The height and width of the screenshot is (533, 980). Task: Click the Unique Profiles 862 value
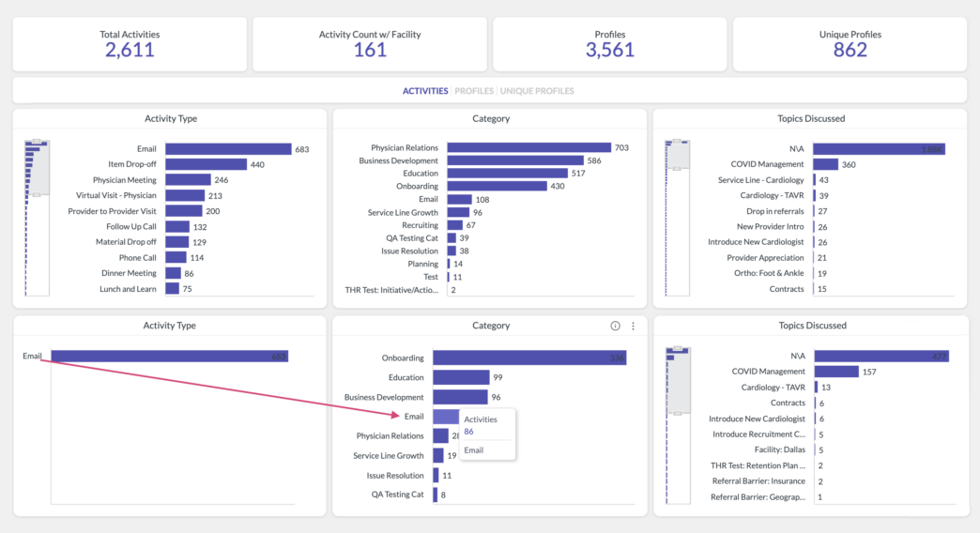click(850, 51)
